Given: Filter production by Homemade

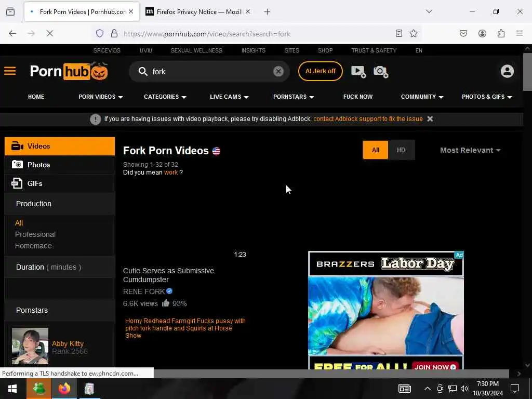Looking at the screenshot, I should (33, 246).
